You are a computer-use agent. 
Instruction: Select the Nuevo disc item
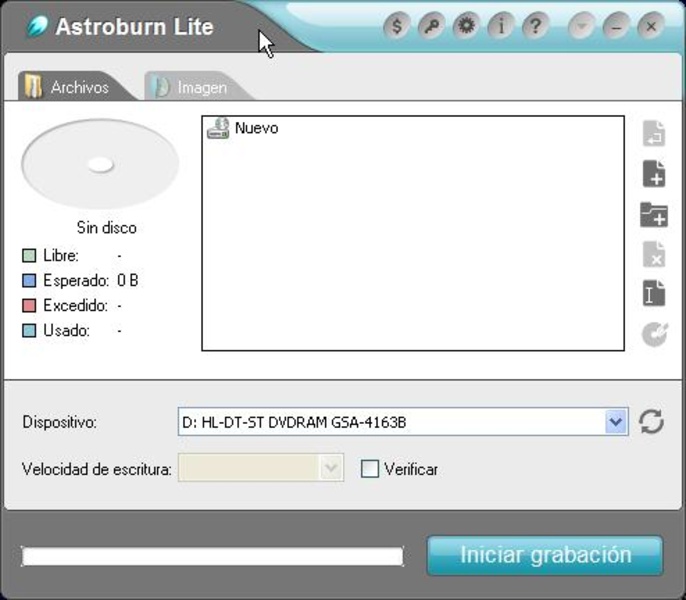pyautogui.click(x=243, y=128)
